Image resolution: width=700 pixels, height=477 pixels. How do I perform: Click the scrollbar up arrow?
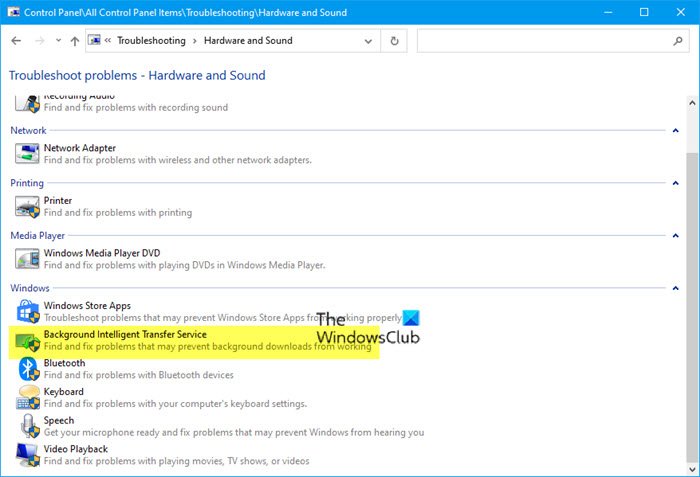pos(692,102)
